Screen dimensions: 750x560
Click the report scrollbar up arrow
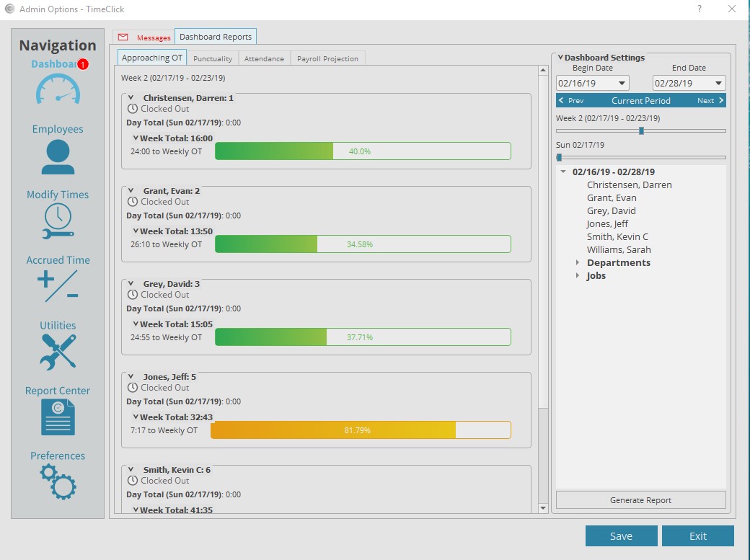[x=543, y=71]
